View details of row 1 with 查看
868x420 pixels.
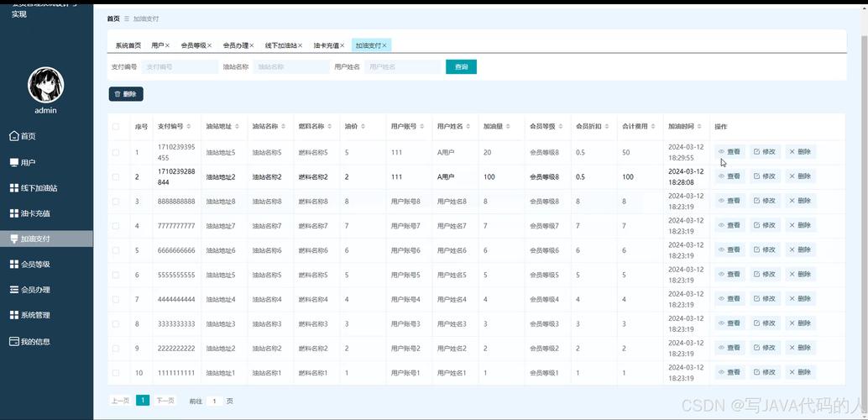pyautogui.click(x=729, y=152)
